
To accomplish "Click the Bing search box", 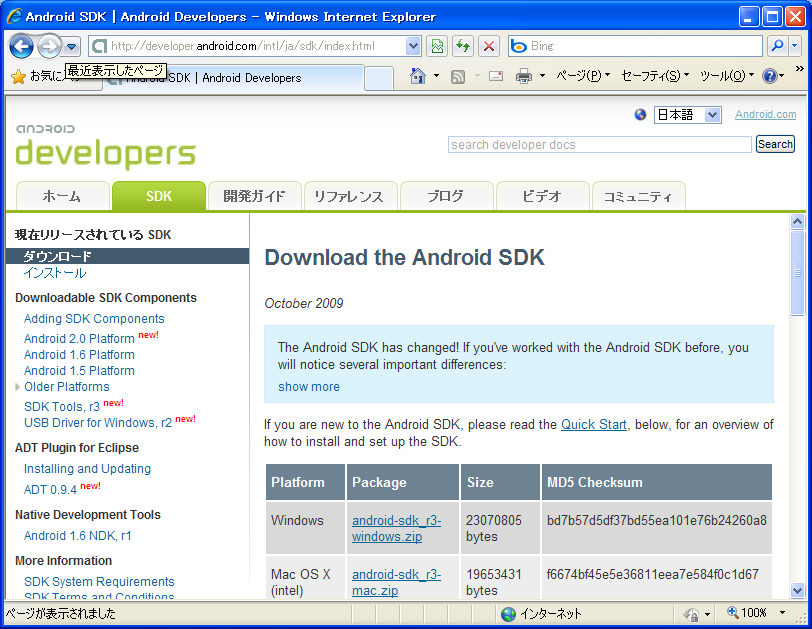I will [635, 47].
